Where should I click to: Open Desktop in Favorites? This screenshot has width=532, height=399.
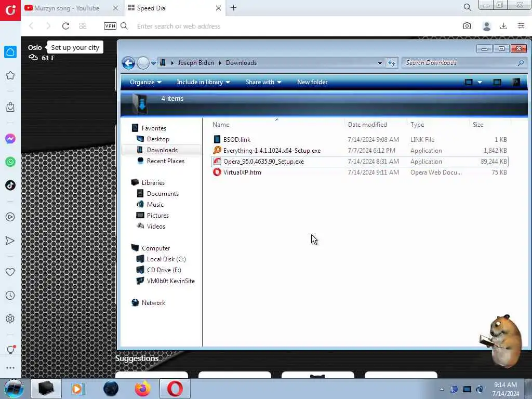[158, 139]
